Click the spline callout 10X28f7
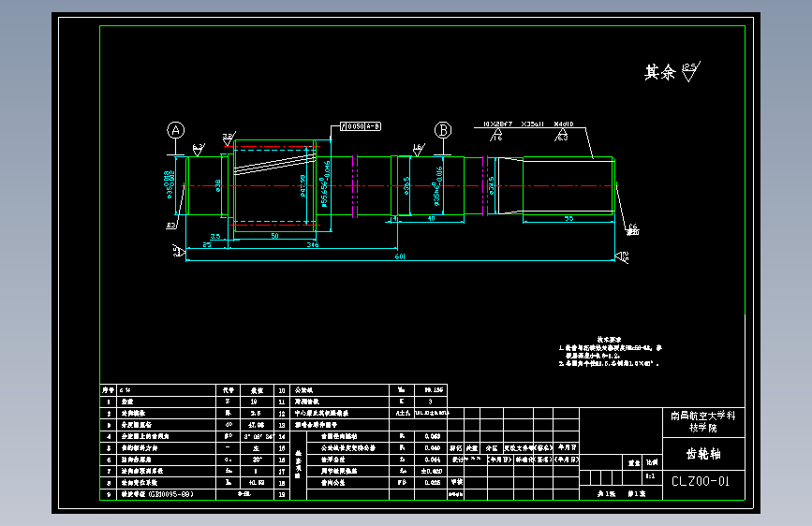The height and width of the screenshot is (526, 812). [x=497, y=124]
